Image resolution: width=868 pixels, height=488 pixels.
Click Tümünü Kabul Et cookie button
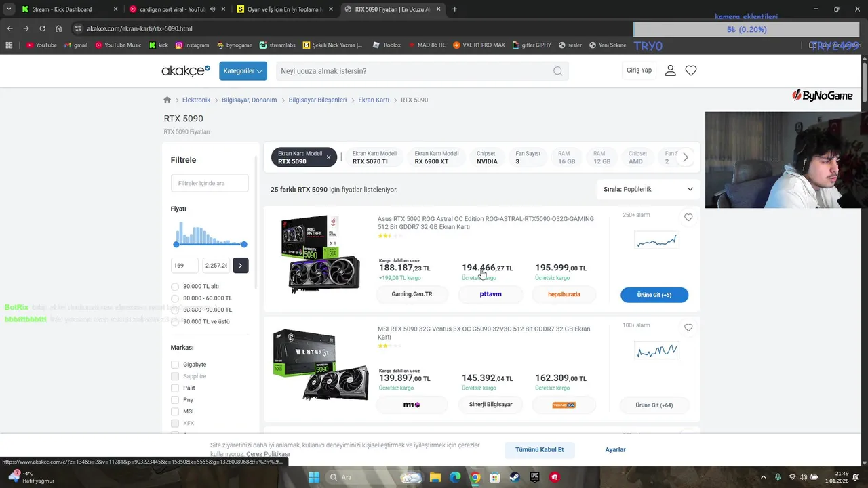(539, 449)
